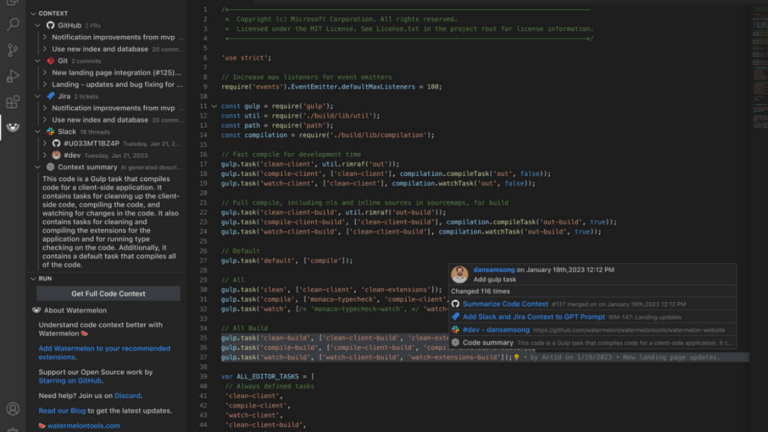Collapse the Context summary node
Screen dimensions: 768x432
coord(38,167)
